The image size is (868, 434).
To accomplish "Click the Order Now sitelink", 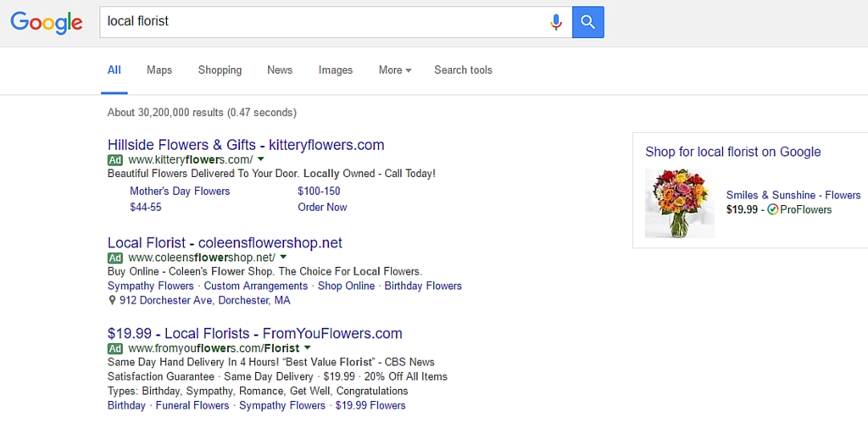I will pos(322,208).
